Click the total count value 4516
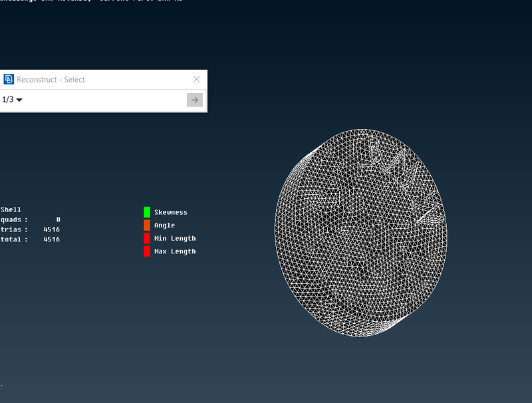Image resolution: width=532 pixels, height=403 pixels. 52,239
